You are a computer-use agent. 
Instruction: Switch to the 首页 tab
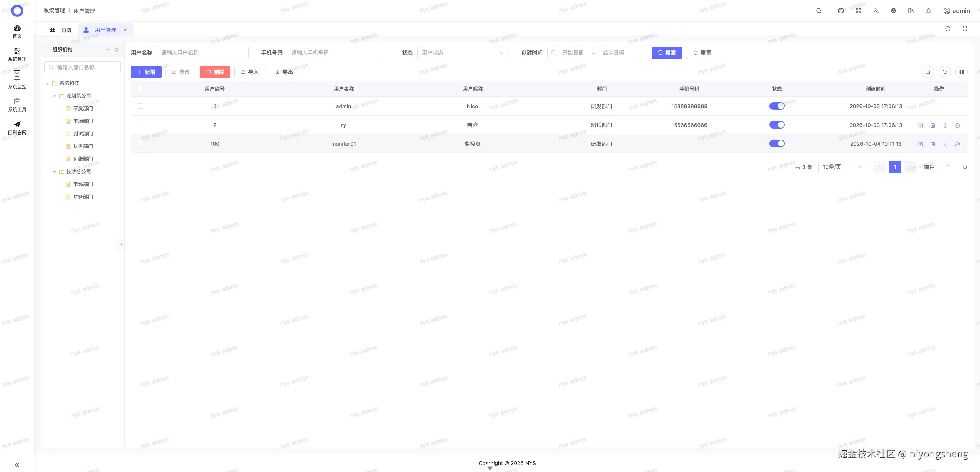61,30
